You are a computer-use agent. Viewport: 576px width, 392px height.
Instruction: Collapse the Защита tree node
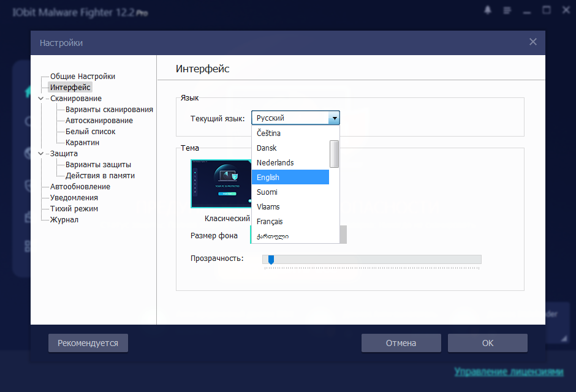tap(41, 153)
